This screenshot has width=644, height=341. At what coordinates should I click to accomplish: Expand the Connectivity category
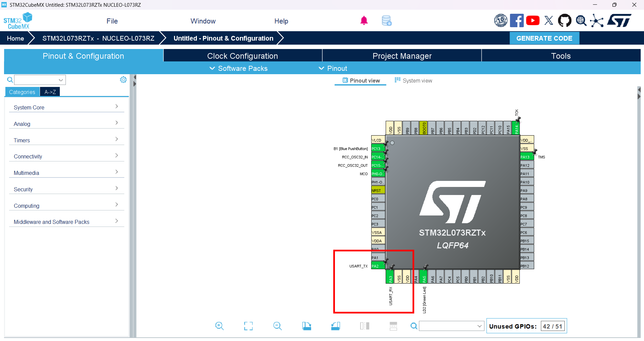click(66, 156)
